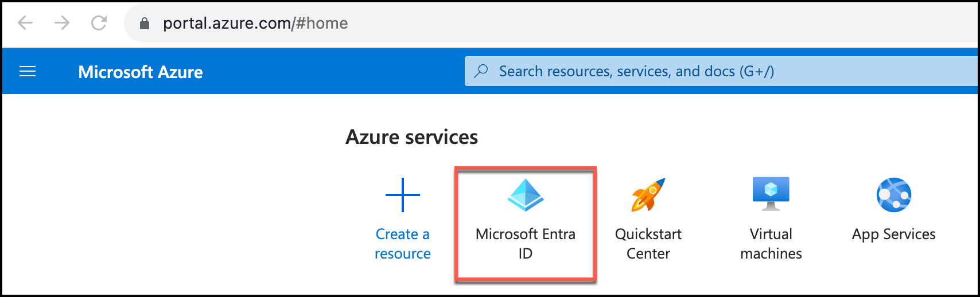Click the portal.azure.com address bar URL

[255, 24]
